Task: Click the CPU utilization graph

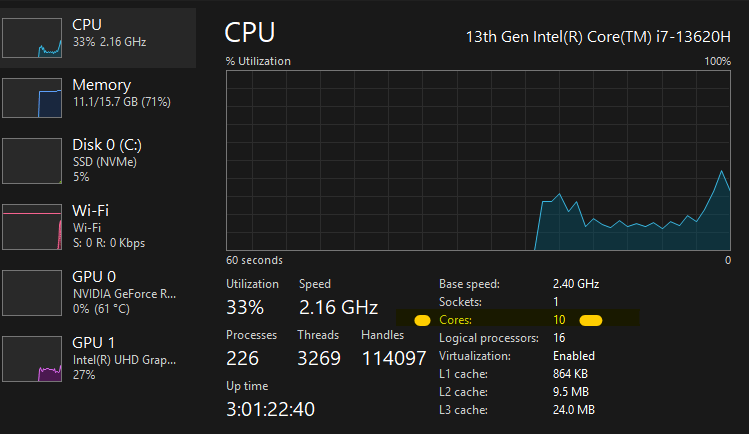Action: tap(478, 160)
